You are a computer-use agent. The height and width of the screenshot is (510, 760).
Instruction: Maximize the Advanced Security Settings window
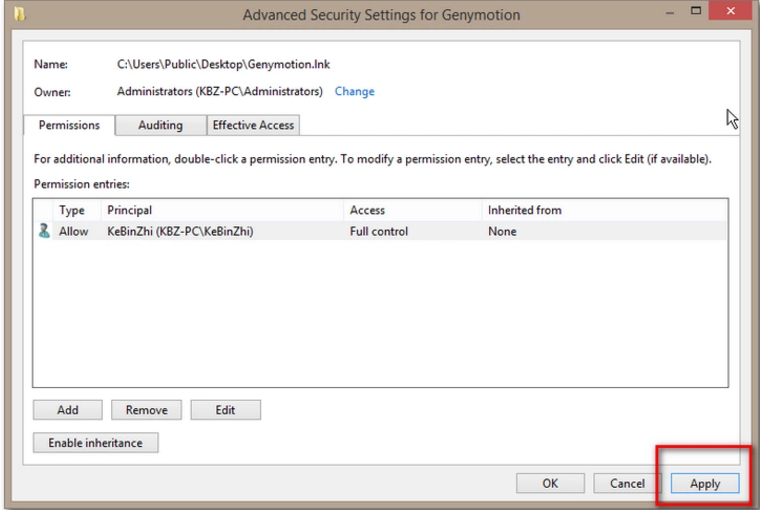tap(696, 11)
